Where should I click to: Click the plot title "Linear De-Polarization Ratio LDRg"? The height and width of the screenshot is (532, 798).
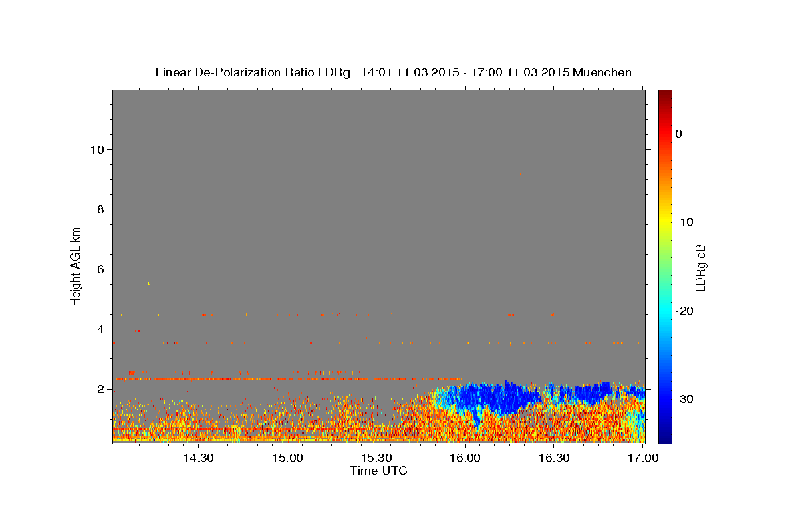click(253, 72)
